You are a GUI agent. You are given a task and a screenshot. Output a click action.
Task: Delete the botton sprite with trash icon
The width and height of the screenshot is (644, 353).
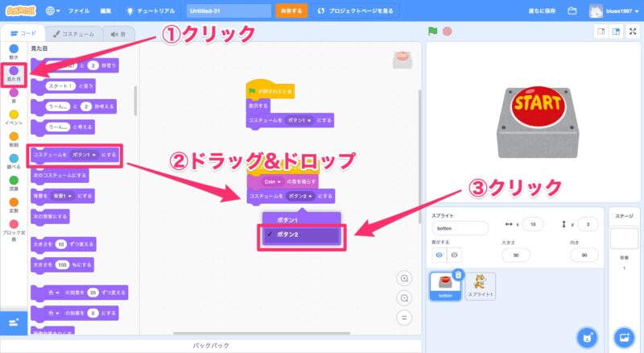(457, 274)
